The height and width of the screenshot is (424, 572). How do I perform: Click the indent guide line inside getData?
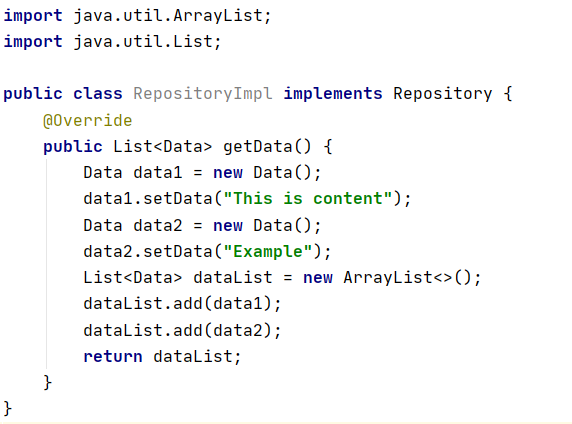coord(47,264)
